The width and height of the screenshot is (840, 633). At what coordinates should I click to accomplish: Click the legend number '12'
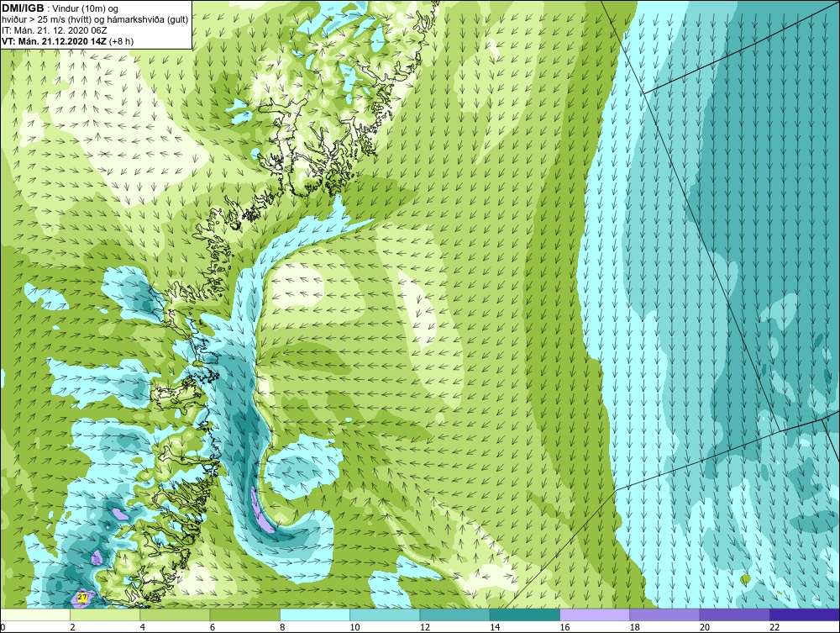(x=425, y=628)
